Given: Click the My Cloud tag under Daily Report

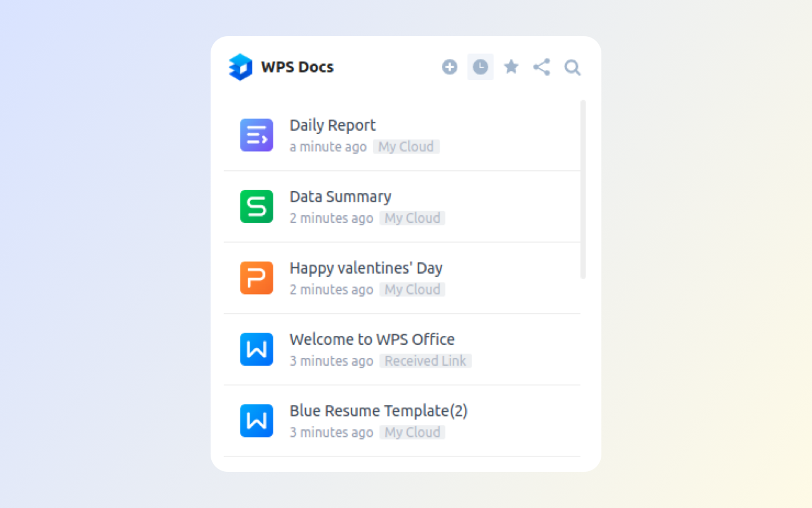Looking at the screenshot, I should point(406,147).
